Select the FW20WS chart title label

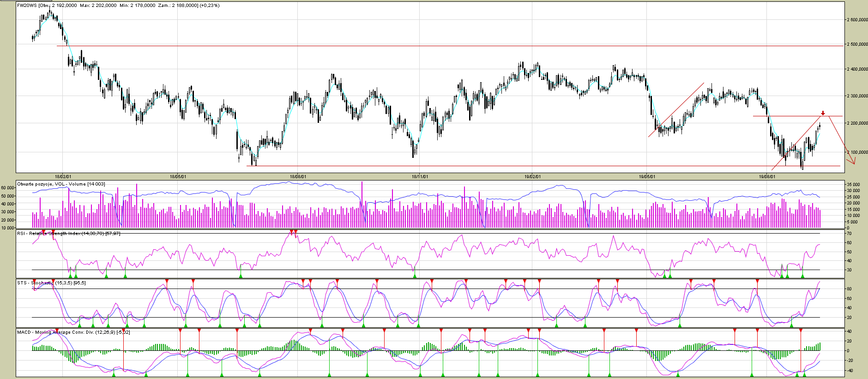coord(118,6)
